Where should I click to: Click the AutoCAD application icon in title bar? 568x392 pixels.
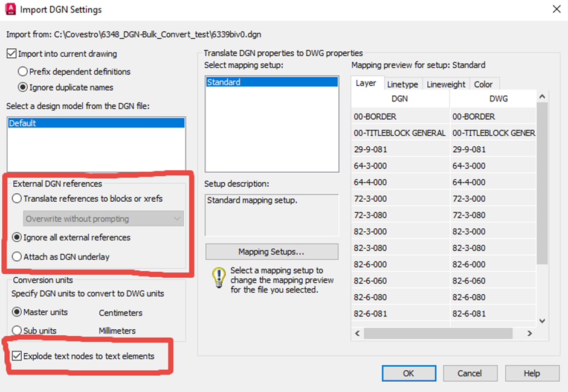pyautogui.click(x=10, y=9)
